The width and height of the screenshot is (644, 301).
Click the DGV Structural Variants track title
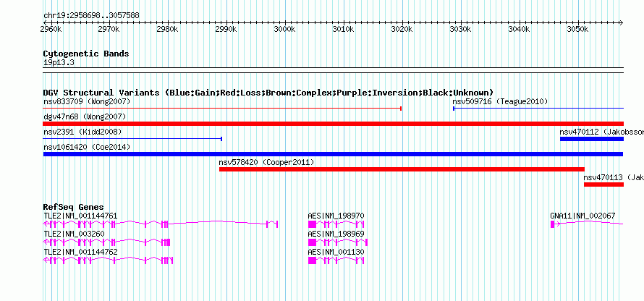point(268,93)
